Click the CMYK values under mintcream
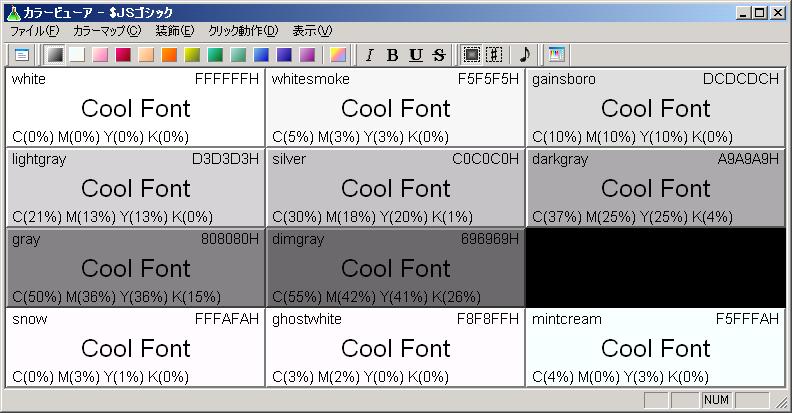Image resolution: width=792 pixels, height=413 pixels. coord(620,377)
